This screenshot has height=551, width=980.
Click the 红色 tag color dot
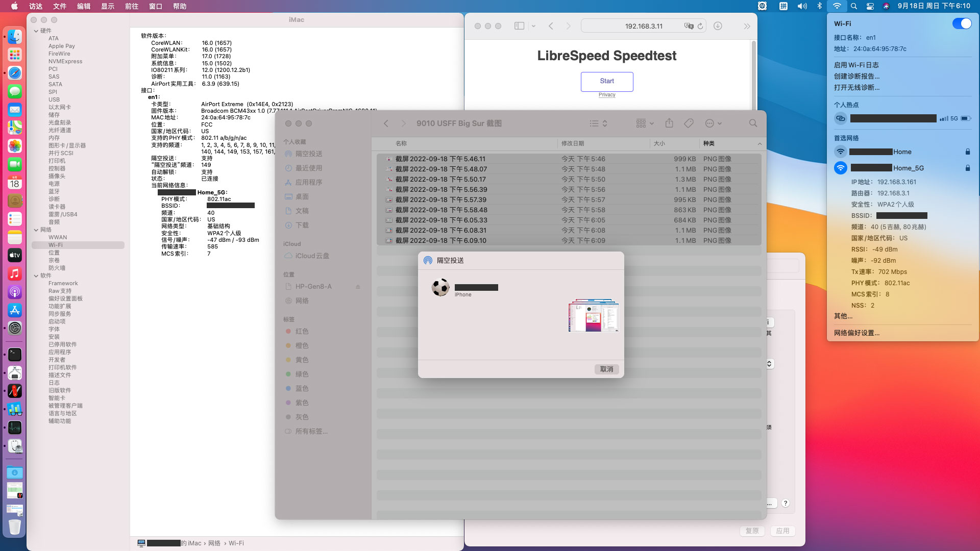[288, 332]
